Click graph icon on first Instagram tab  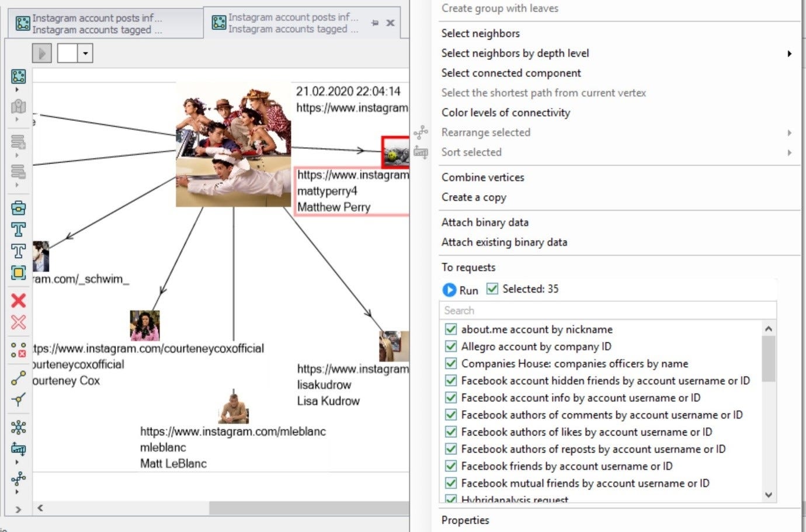coord(23,23)
